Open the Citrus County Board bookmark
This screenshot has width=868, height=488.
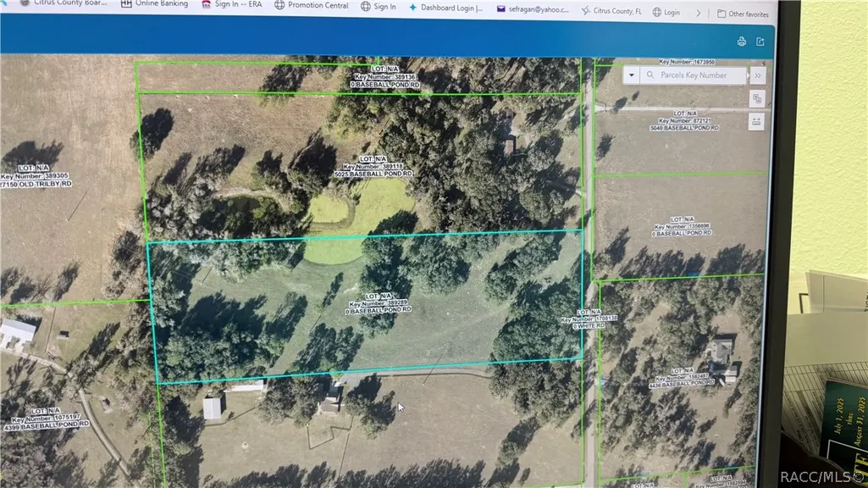[x=64, y=3]
